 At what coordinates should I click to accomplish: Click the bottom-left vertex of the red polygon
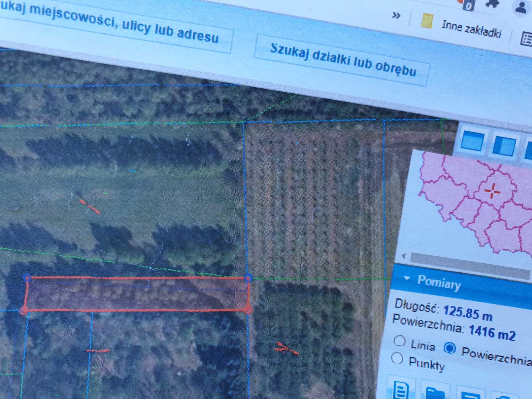click(24, 310)
